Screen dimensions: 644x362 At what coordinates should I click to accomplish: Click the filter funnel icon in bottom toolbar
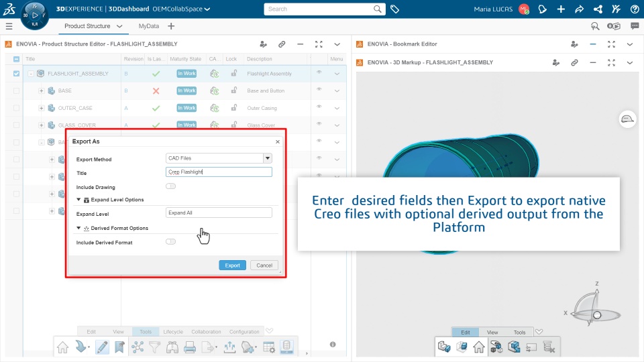click(x=154, y=347)
